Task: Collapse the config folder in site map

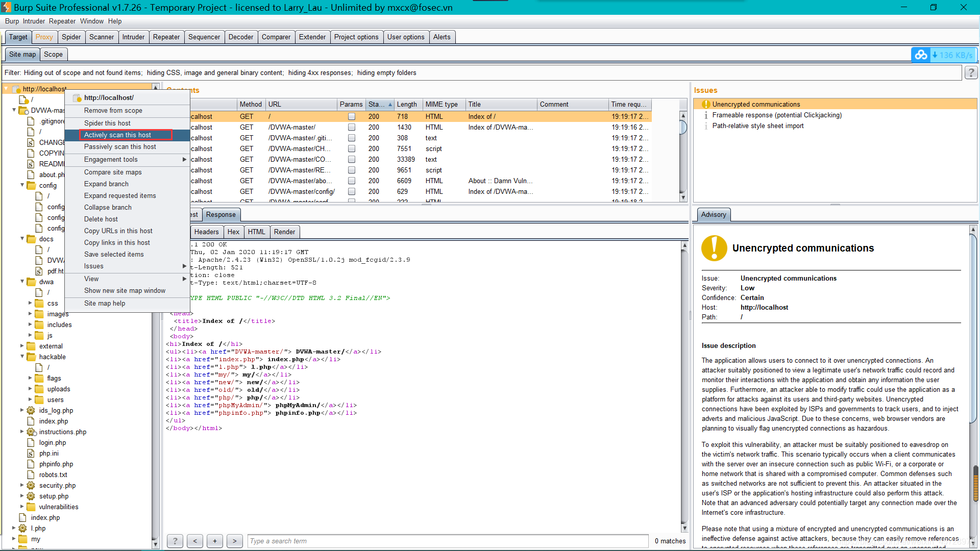Action: tap(22, 185)
